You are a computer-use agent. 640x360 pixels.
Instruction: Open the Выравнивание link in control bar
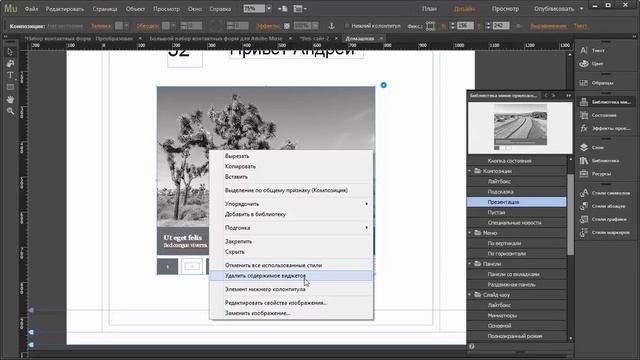click(x=548, y=26)
